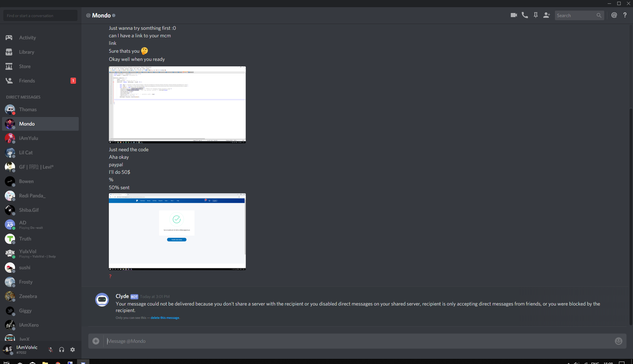This screenshot has height=364, width=633.
Task: Click the Activity controller icon
Action: click(x=9, y=38)
